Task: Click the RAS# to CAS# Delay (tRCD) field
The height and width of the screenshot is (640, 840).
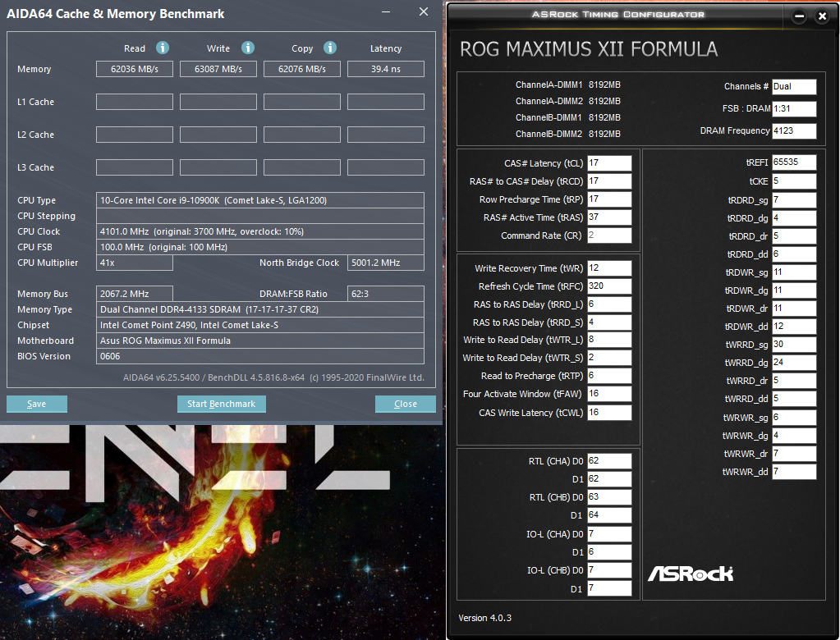Action: click(x=609, y=181)
